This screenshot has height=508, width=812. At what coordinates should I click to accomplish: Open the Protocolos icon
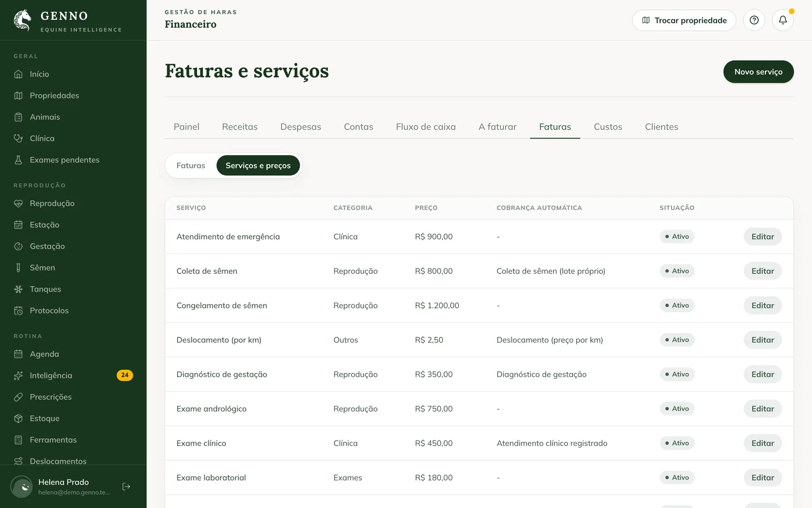(x=18, y=310)
